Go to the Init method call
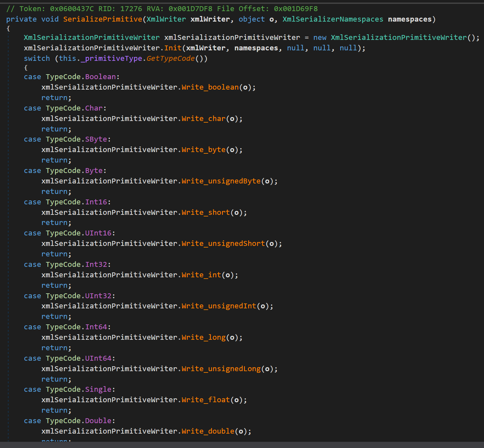The image size is (484, 448). pos(173,48)
